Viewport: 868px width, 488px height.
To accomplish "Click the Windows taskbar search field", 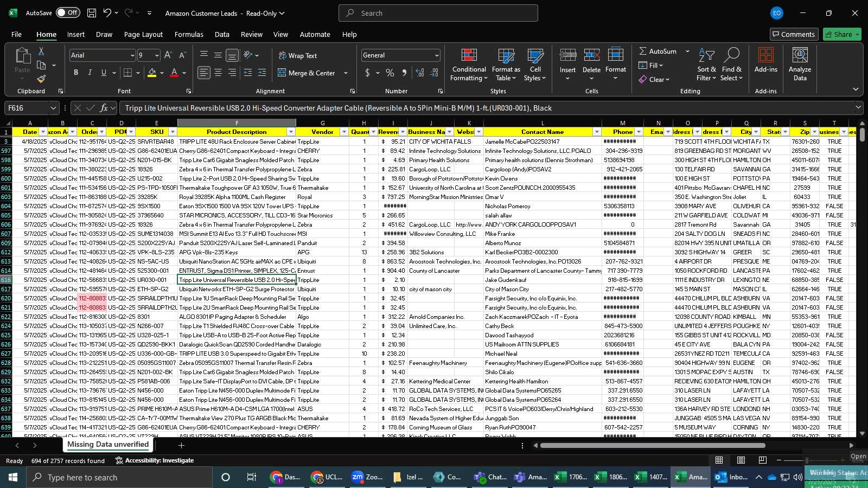I will tap(119, 477).
